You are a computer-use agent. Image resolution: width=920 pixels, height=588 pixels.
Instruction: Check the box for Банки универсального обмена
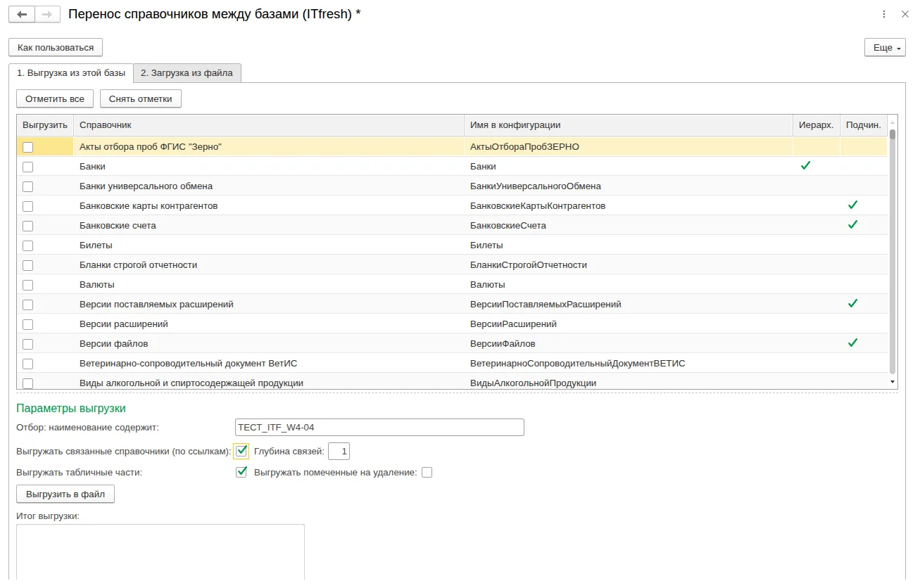tap(27, 186)
